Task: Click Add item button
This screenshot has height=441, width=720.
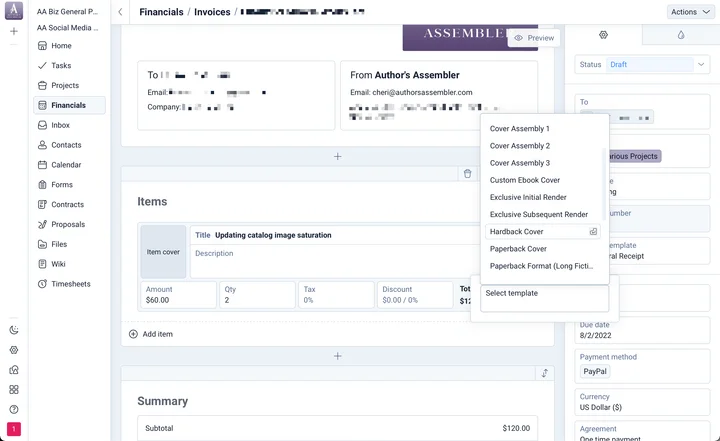Action: 151,334
